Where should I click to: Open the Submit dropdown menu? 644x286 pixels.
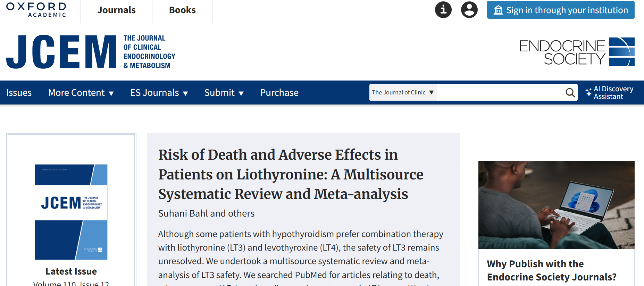click(x=224, y=93)
